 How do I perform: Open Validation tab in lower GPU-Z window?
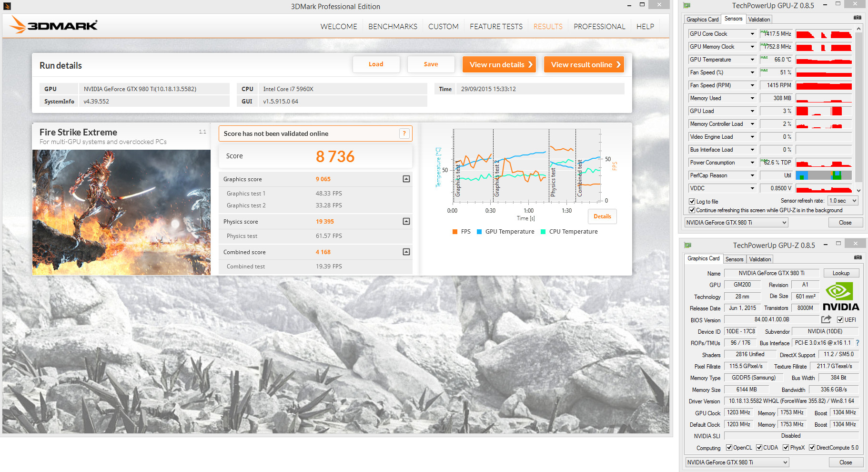click(760, 259)
